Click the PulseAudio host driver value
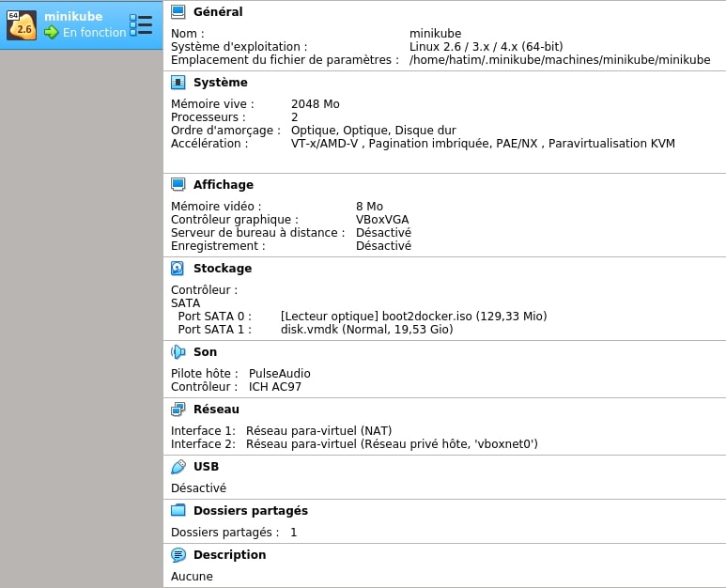The width and height of the screenshot is (726, 588). coord(279,374)
